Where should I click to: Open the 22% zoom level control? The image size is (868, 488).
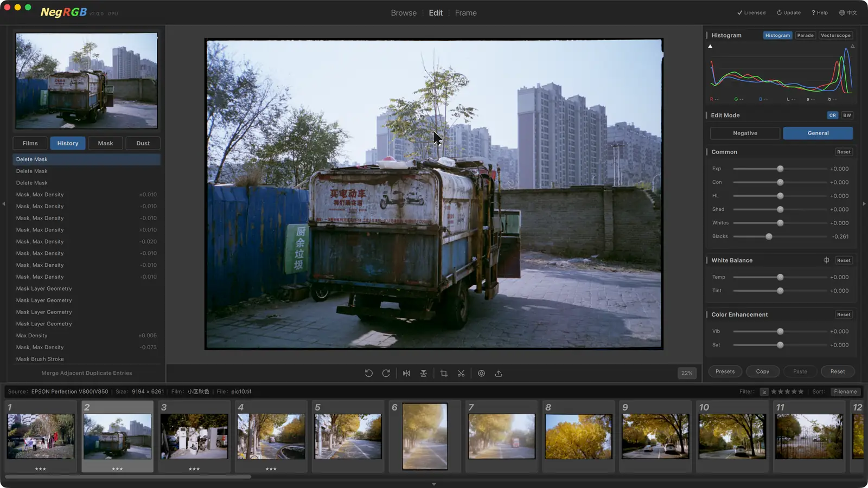[x=687, y=373]
